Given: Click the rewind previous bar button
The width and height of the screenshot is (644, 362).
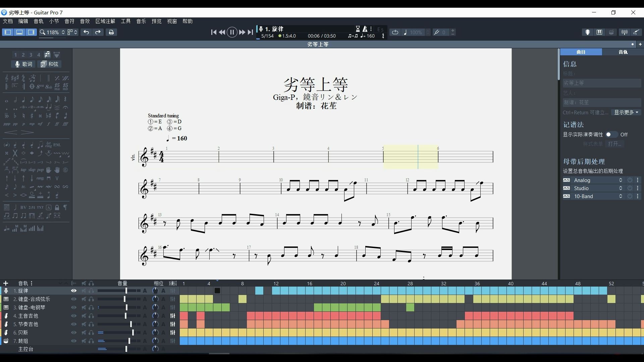Looking at the screenshot, I should coord(222,32).
